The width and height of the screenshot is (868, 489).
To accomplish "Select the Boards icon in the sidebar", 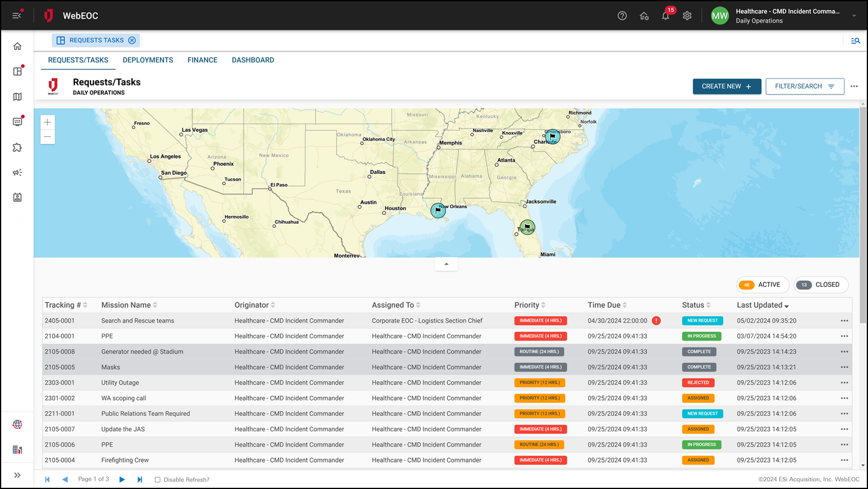I will pos(17,71).
